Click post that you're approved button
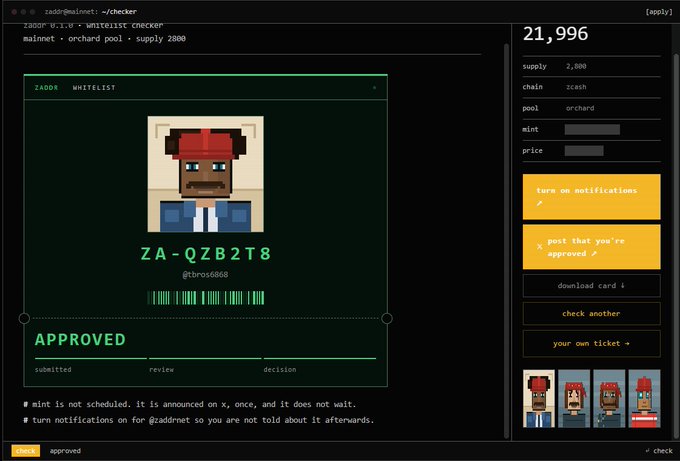This screenshot has height=461, width=680. point(592,247)
